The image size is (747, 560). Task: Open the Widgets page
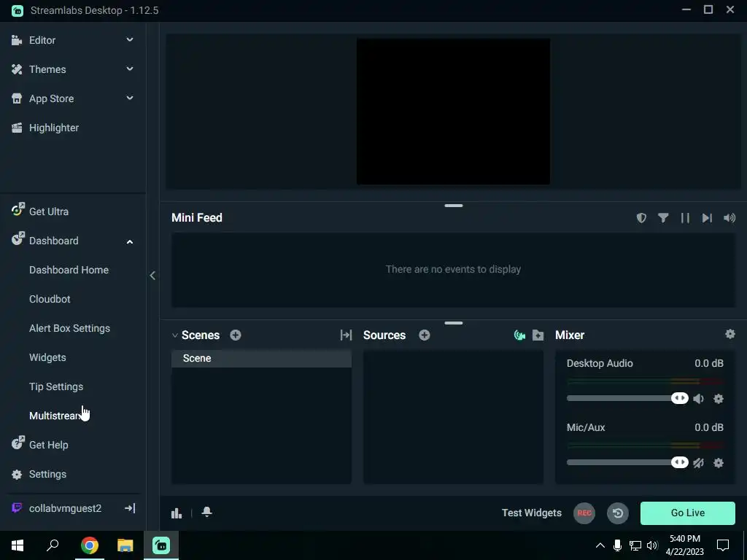click(47, 357)
